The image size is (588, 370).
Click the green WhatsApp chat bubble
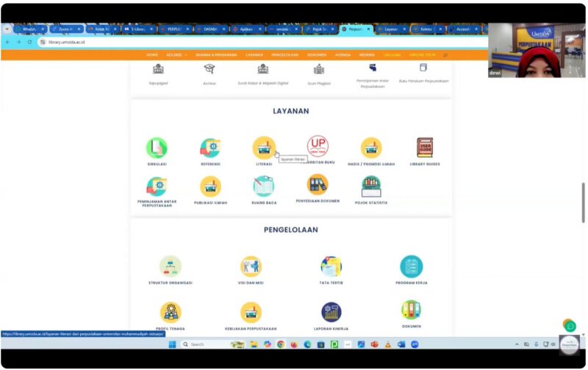pyautogui.click(x=569, y=325)
